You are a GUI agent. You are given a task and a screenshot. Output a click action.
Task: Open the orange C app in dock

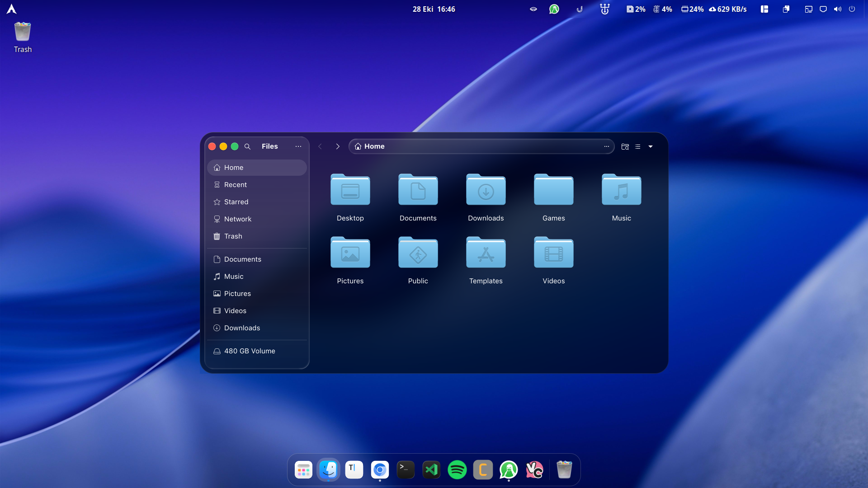(483, 470)
